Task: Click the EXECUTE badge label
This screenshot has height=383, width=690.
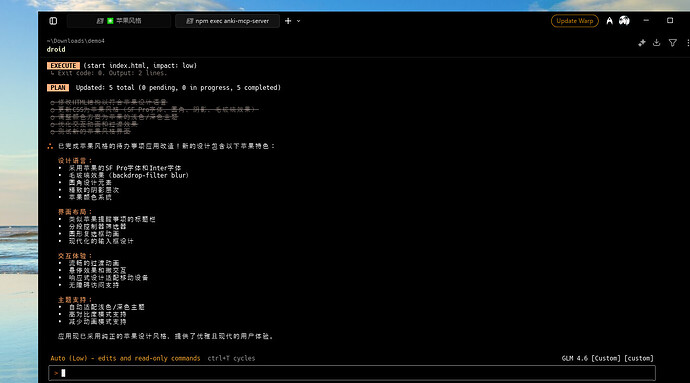Action: [63, 66]
